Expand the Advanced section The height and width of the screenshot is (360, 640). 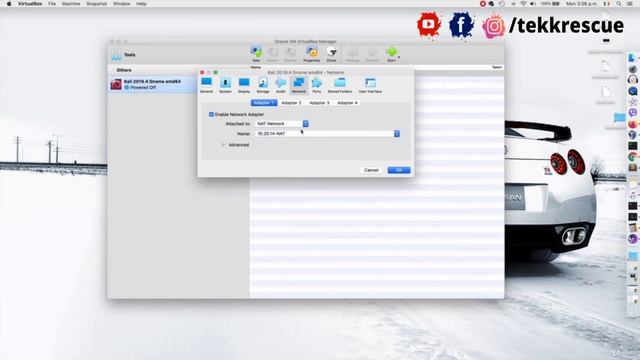(x=223, y=145)
